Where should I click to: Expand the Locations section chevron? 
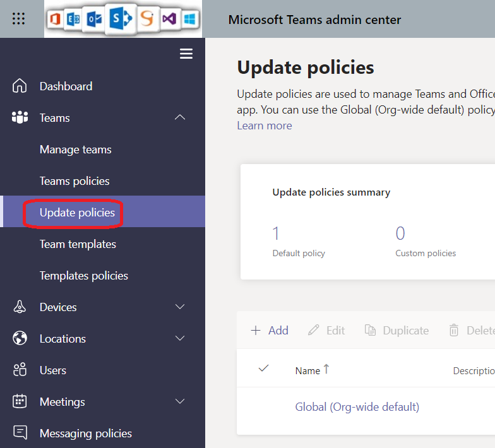click(180, 339)
